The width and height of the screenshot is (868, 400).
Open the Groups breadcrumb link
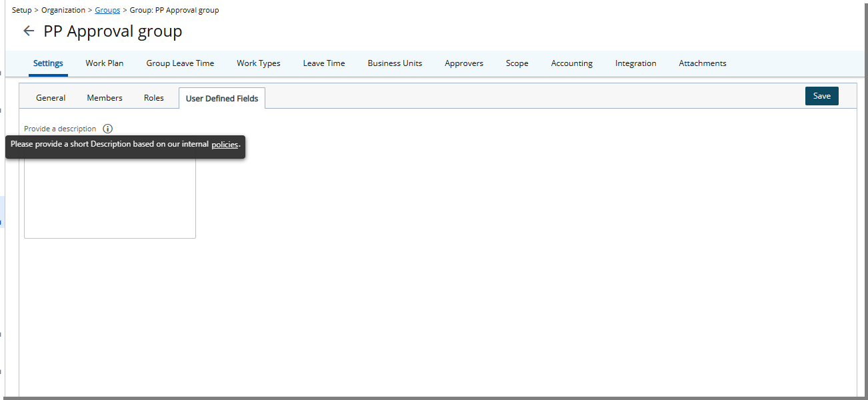point(107,9)
